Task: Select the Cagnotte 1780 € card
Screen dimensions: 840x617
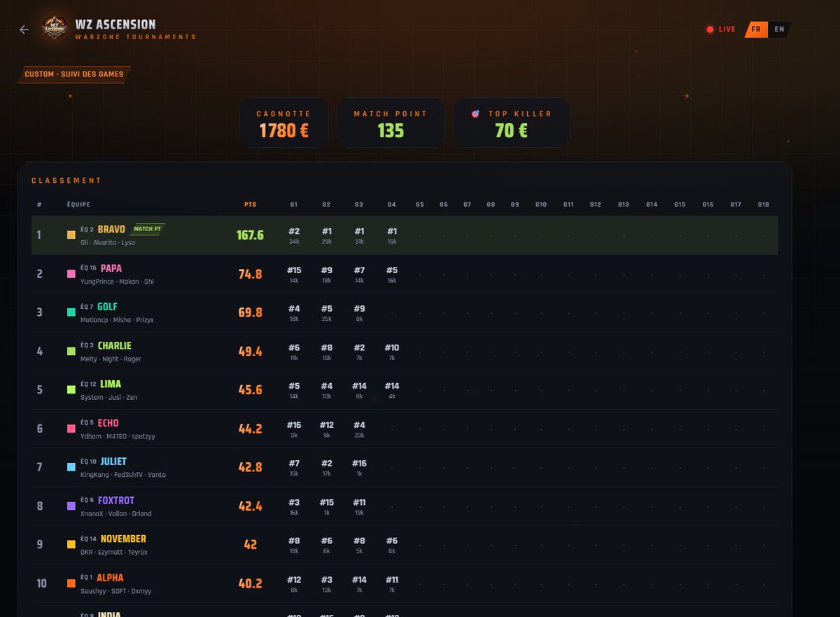Action: click(x=283, y=123)
